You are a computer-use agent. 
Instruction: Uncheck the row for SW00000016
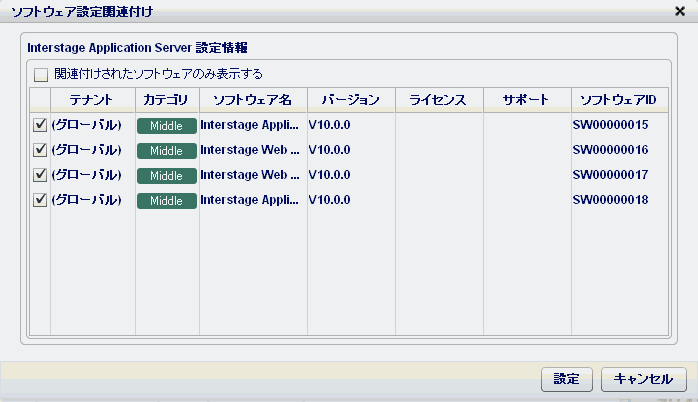click(40, 150)
